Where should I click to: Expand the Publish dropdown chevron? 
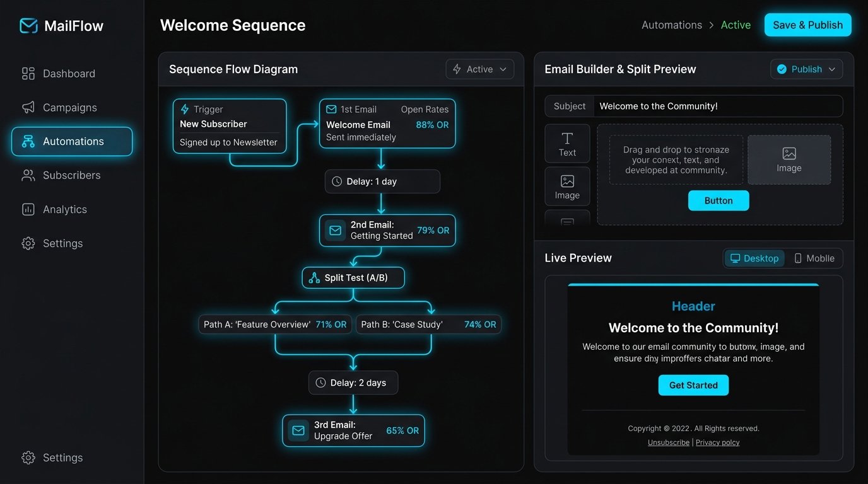coord(832,69)
